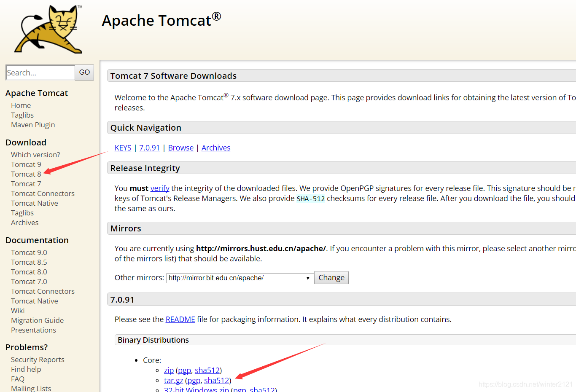The width and height of the screenshot is (576, 392).
Task: Open the Find help link
Action: (26, 369)
